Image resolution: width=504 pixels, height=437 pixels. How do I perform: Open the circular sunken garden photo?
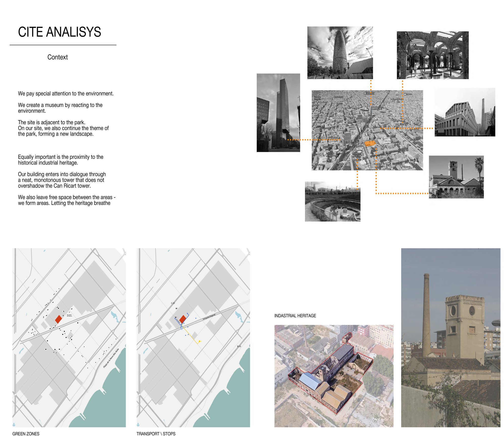tap(332, 201)
